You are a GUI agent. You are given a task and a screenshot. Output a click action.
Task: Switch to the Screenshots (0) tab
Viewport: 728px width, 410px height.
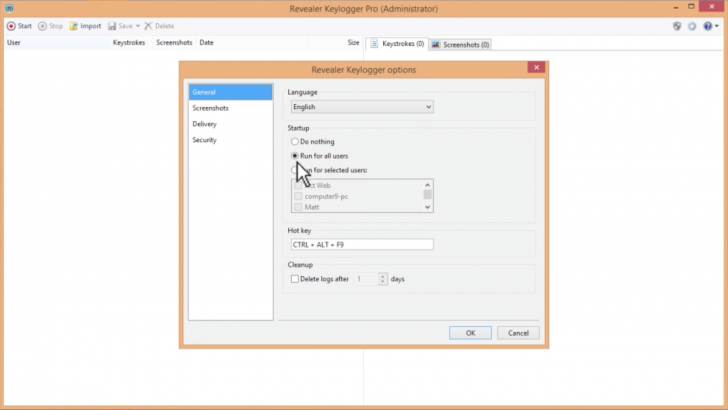click(x=461, y=45)
